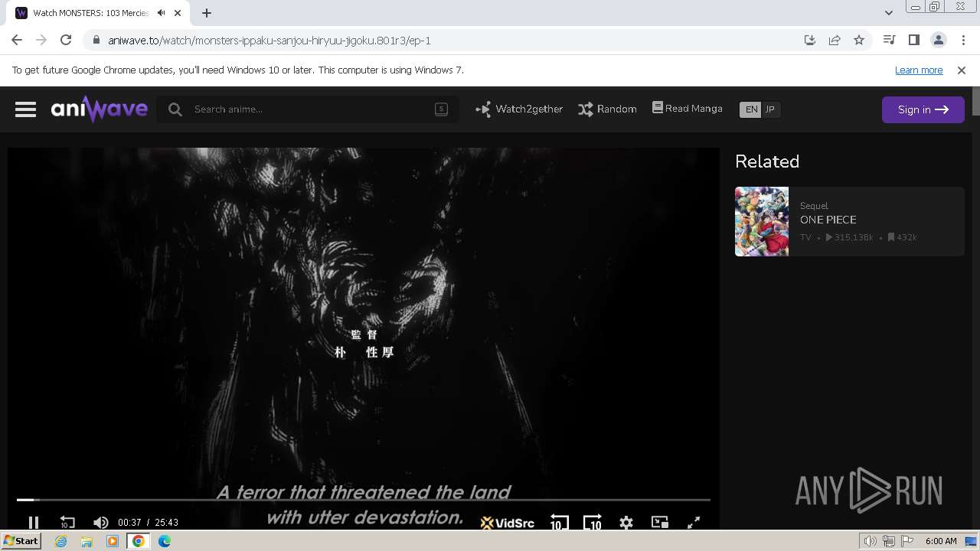Skip back 10 seconds beside VidSrc logo
This screenshot has width=980, height=551.
pyautogui.click(x=559, y=523)
